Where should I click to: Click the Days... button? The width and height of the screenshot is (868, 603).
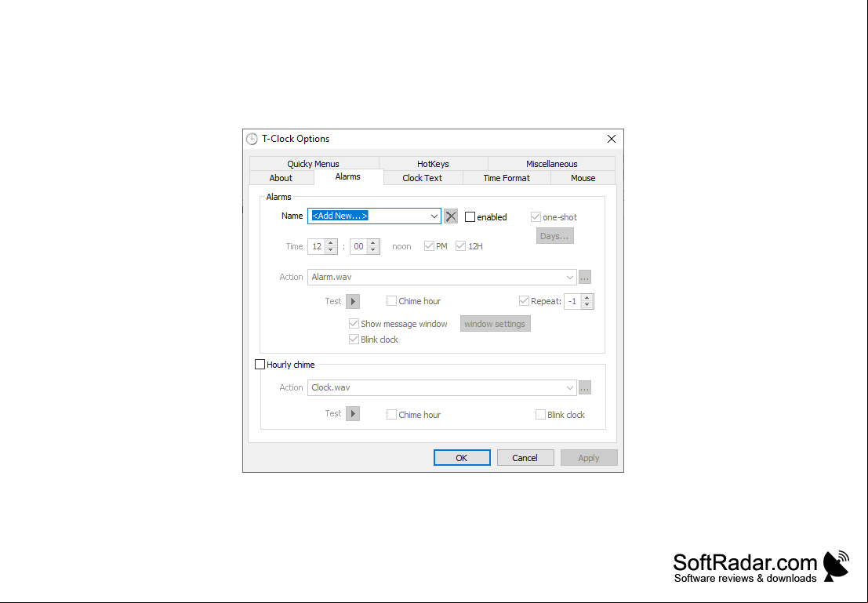554,236
